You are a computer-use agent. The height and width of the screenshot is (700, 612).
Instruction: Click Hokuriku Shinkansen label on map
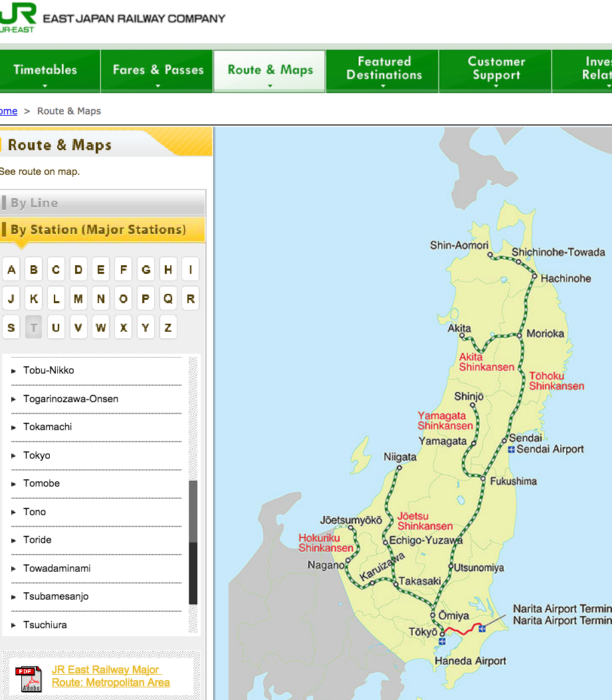[x=326, y=543]
